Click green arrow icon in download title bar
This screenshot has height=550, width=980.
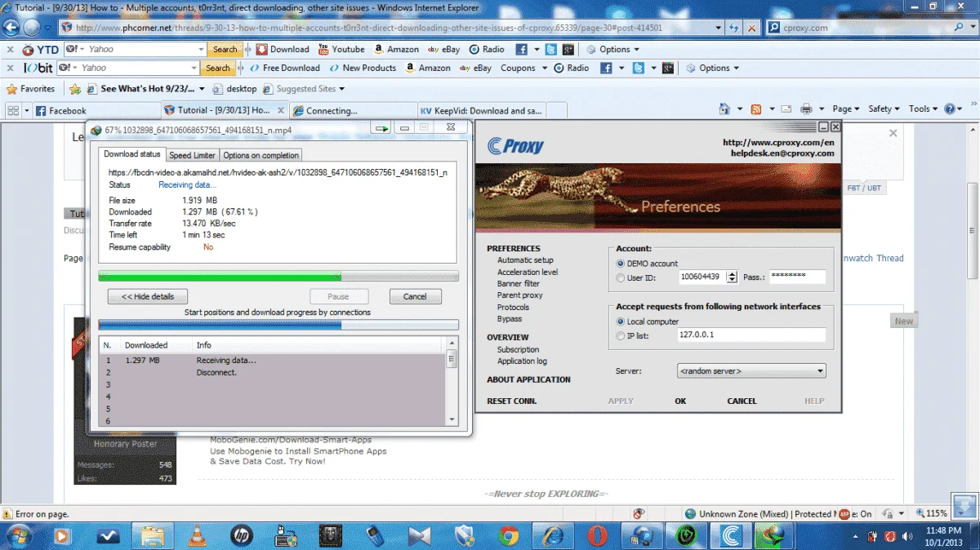(381, 128)
